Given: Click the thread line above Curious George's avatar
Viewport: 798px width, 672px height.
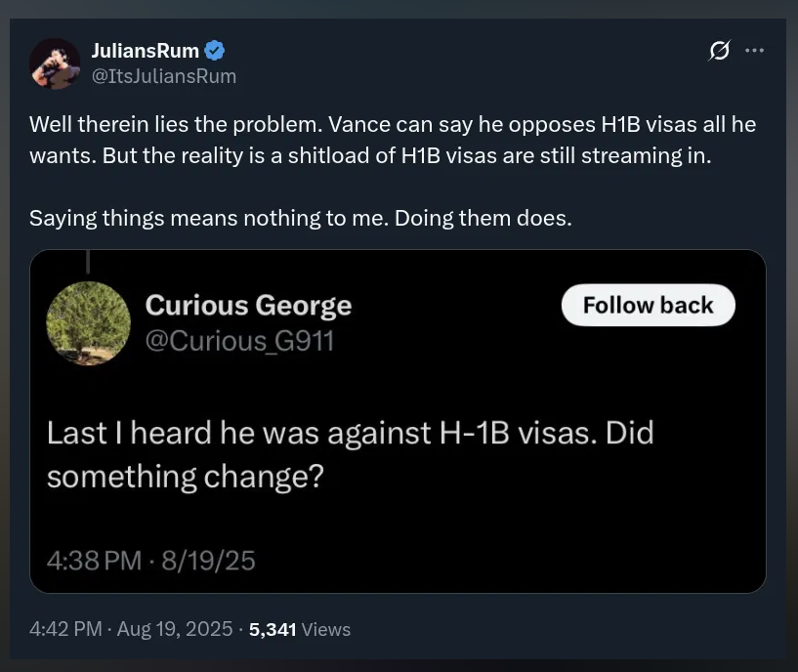Looking at the screenshot, I should (89, 261).
